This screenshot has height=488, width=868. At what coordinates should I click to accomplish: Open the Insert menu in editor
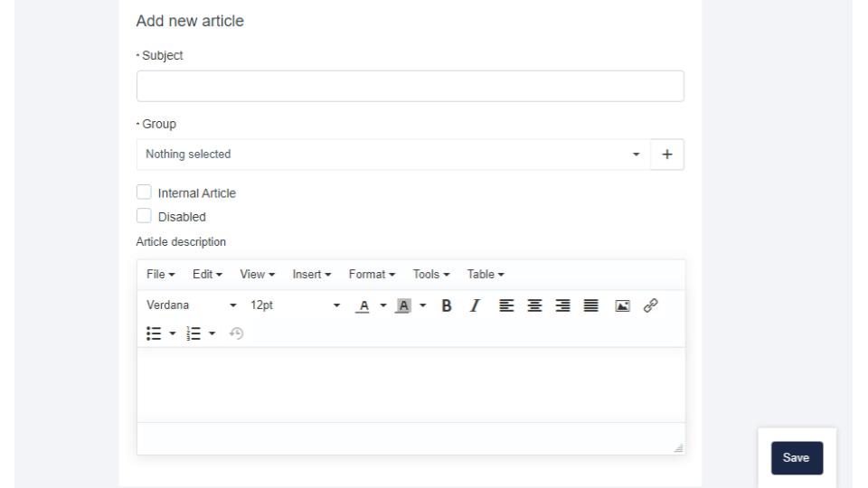click(x=312, y=274)
